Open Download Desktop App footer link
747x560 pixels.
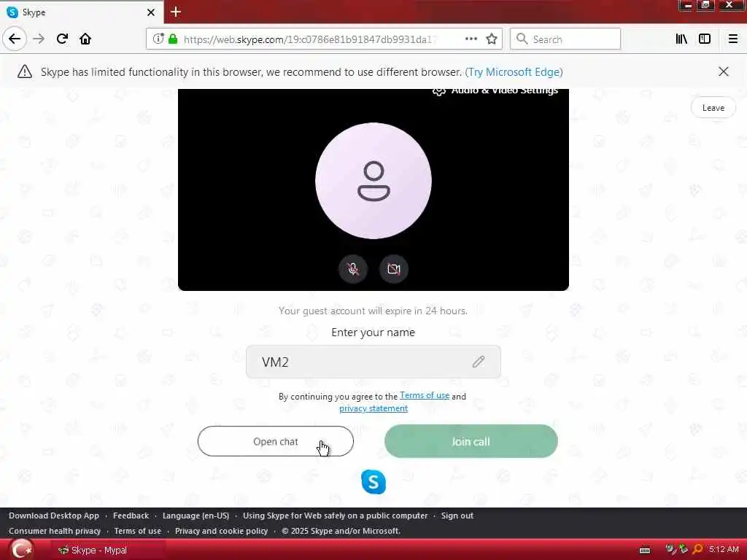(54, 516)
